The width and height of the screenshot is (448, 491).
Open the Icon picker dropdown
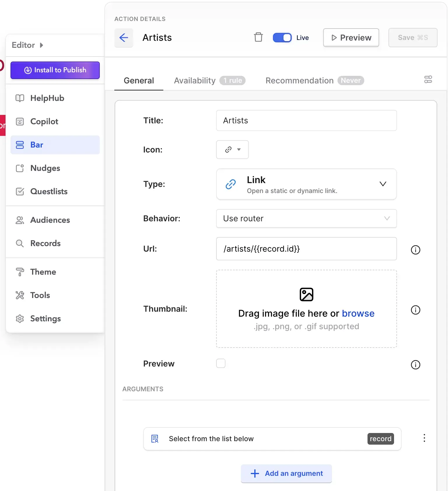(232, 150)
